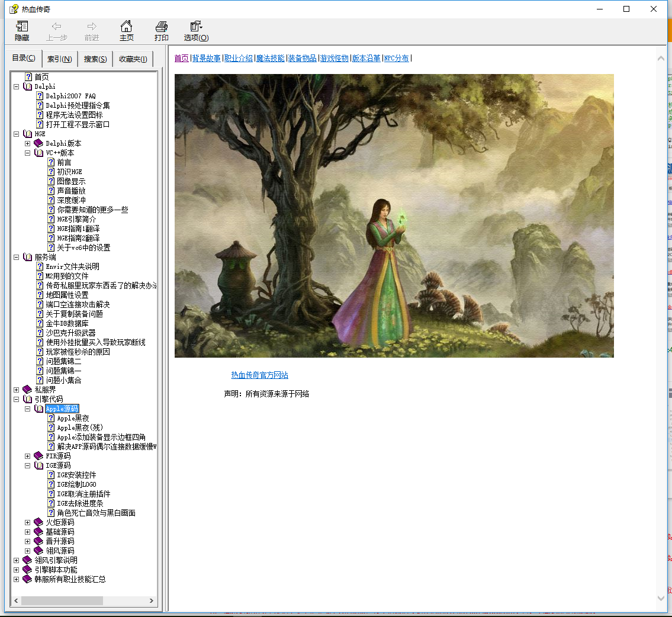Open the 职业介绍 link
Image resolution: width=672 pixels, height=617 pixels.
tap(238, 58)
